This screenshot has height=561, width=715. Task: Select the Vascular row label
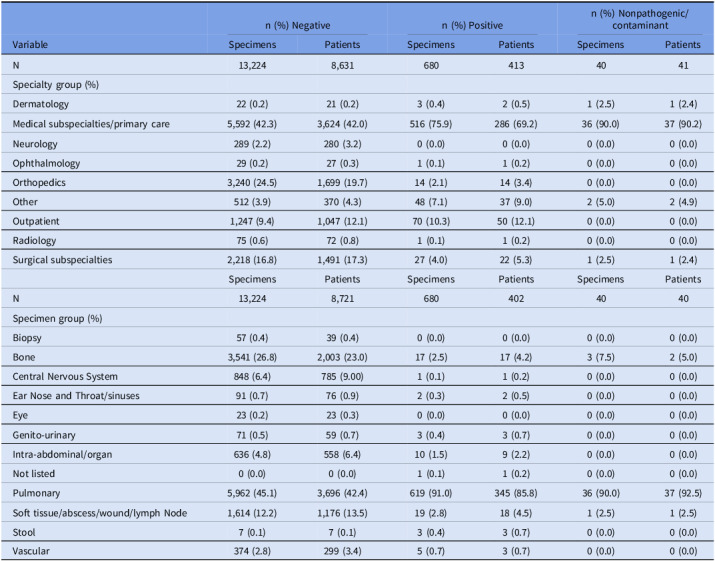pos(31,551)
